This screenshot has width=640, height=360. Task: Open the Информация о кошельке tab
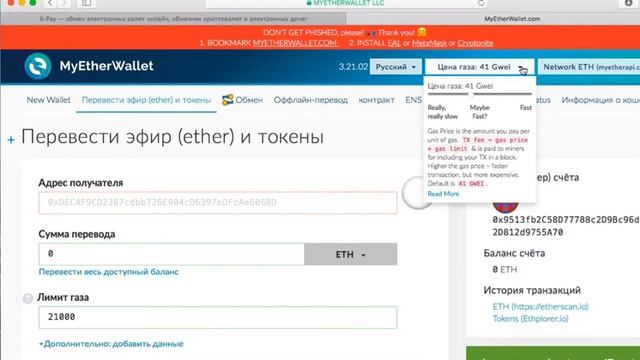[x=600, y=100]
